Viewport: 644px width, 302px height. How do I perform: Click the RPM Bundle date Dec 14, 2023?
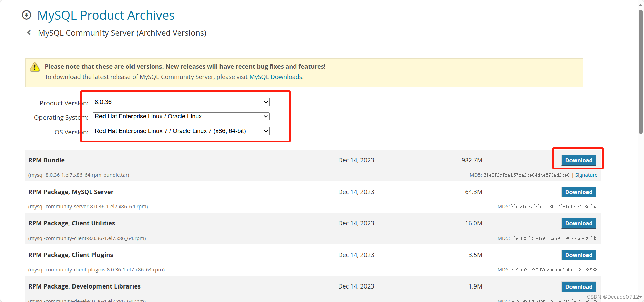356,160
